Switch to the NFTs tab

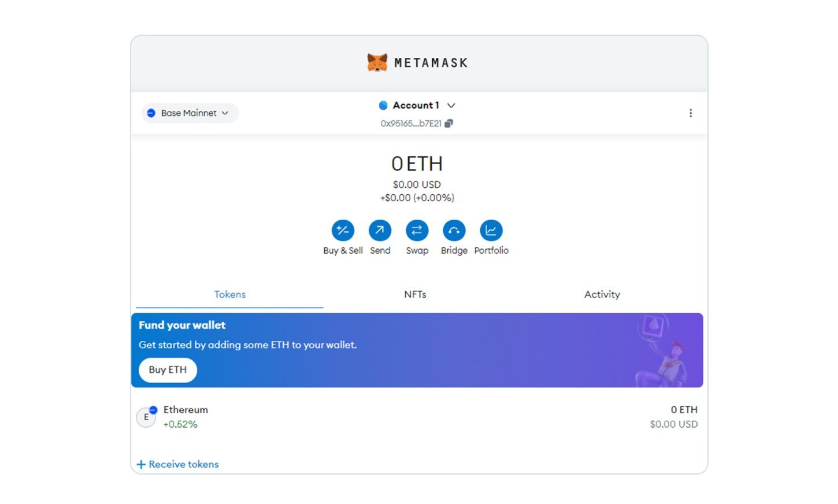coord(415,295)
